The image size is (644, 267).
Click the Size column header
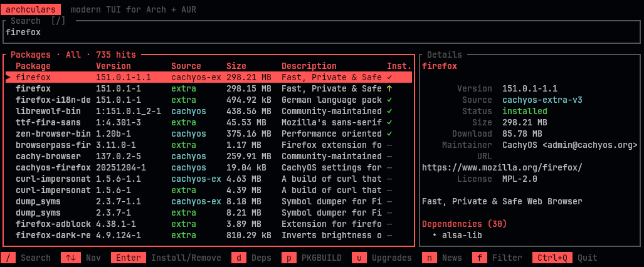pyautogui.click(x=236, y=66)
